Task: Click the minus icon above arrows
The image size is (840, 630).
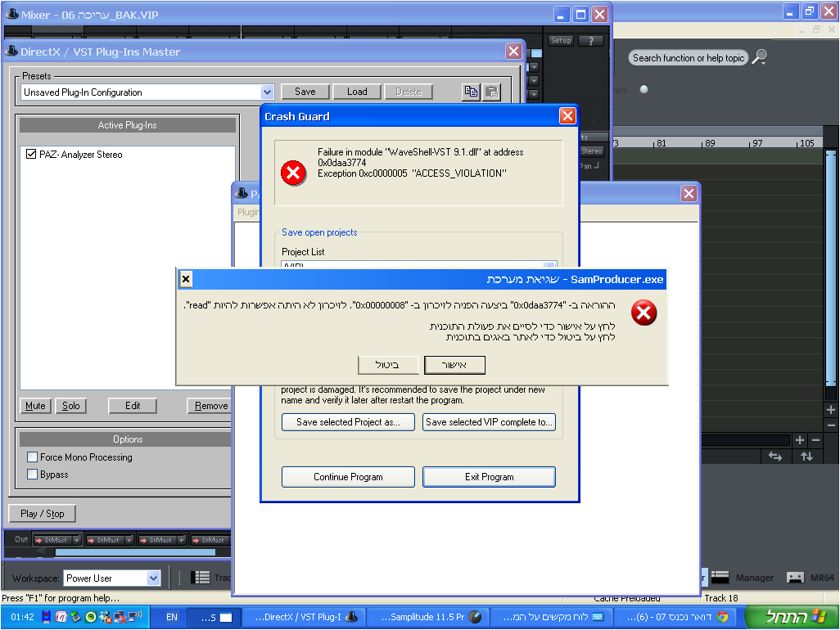Action: (816, 440)
